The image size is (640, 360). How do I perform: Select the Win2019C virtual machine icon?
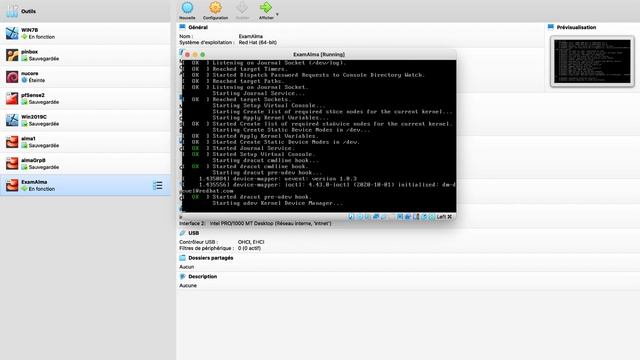[12, 120]
